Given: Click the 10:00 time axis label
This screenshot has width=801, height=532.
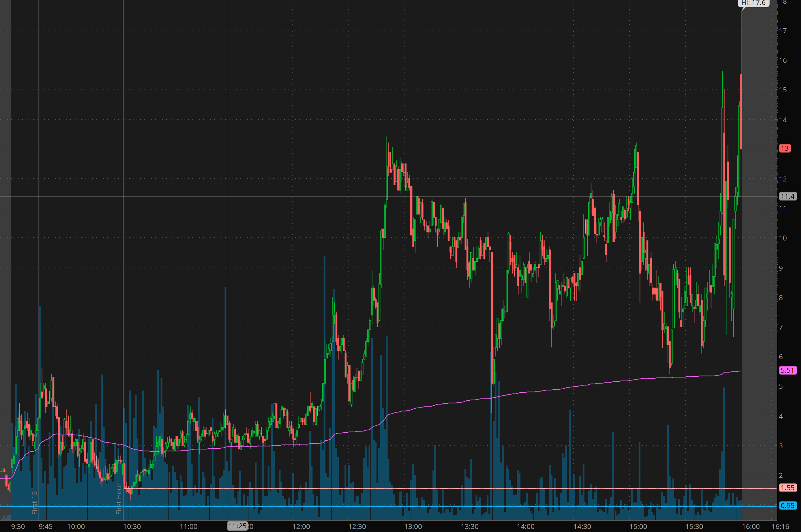Looking at the screenshot, I should tap(76, 526).
